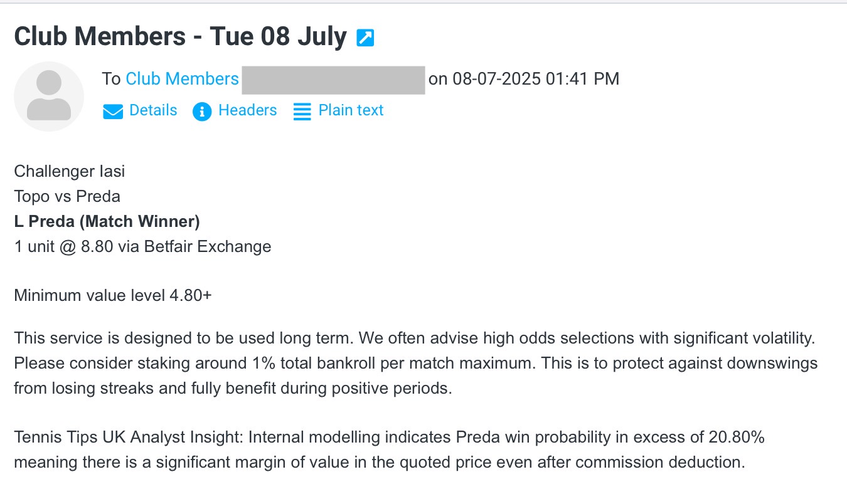Click the Minimum value level 4.80+ line
The height and width of the screenshot is (504, 847).
pyautogui.click(x=113, y=295)
